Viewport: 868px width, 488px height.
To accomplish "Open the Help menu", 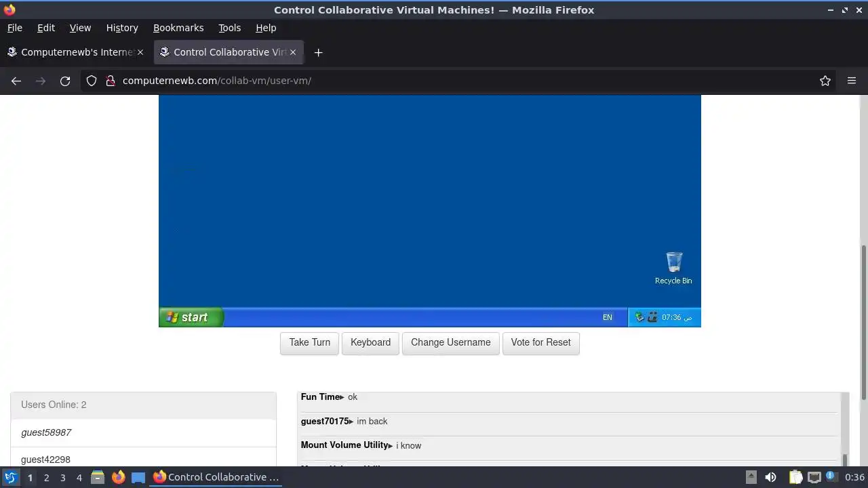I will tap(266, 28).
